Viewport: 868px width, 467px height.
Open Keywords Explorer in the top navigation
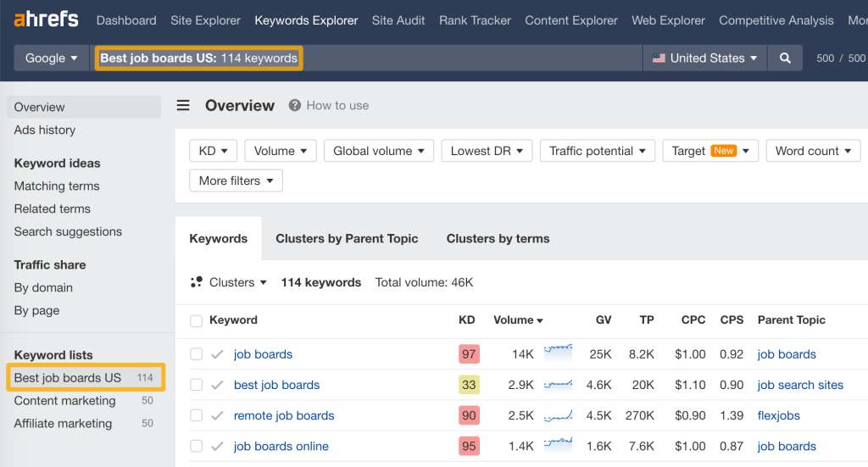coord(306,20)
